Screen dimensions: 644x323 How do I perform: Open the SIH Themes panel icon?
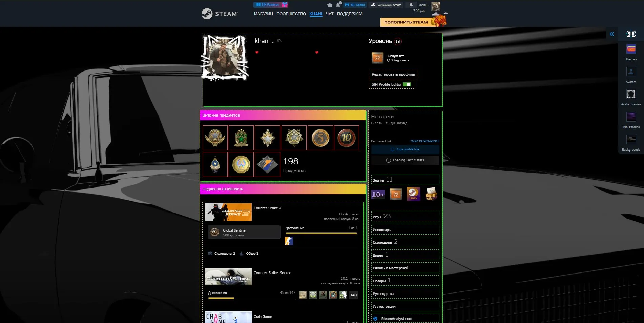pos(631,49)
